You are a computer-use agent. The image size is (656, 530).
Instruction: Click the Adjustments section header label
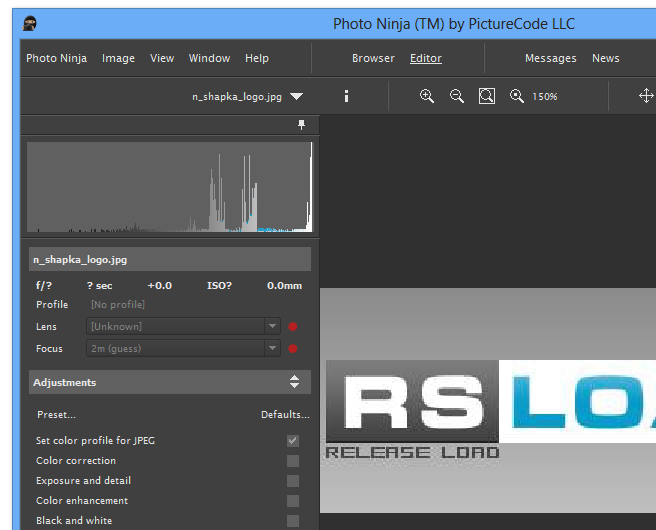click(x=64, y=382)
